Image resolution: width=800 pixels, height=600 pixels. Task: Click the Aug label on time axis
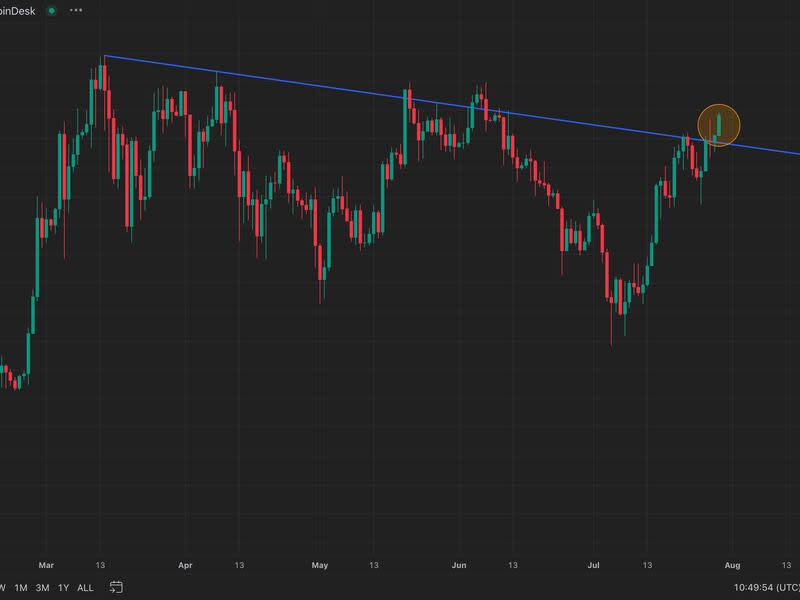(x=732, y=565)
